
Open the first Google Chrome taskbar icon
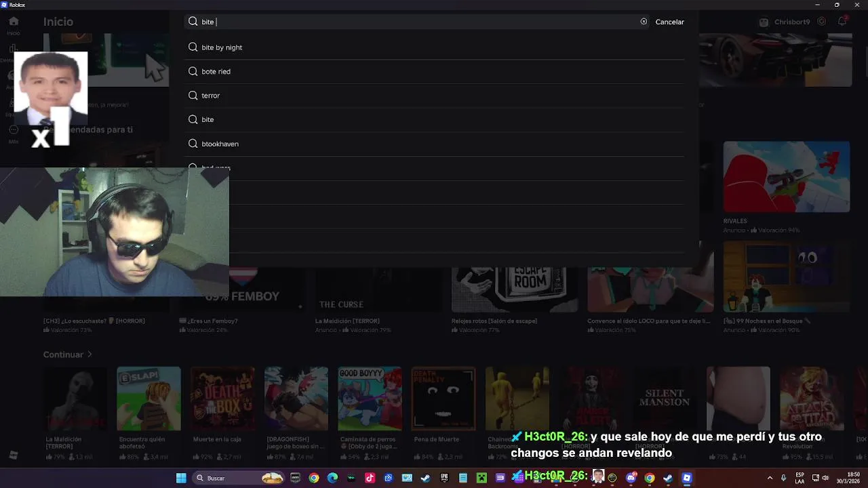point(314,478)
